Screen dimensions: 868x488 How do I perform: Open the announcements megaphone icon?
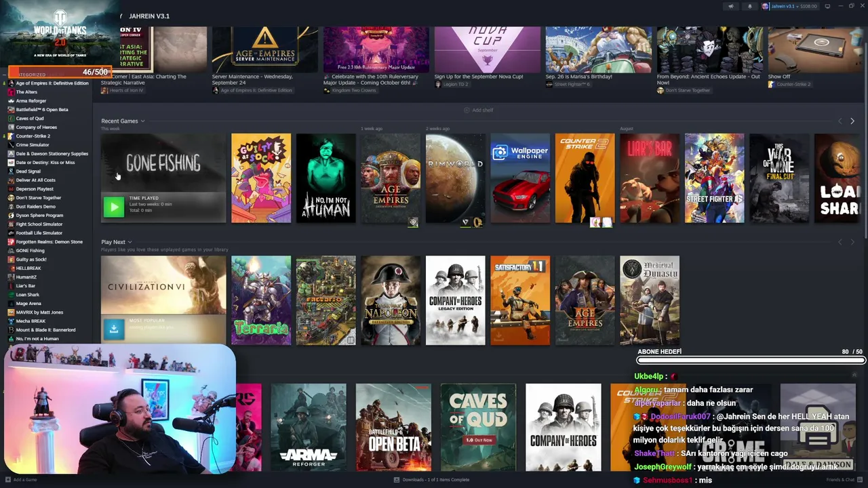[730, 6]
